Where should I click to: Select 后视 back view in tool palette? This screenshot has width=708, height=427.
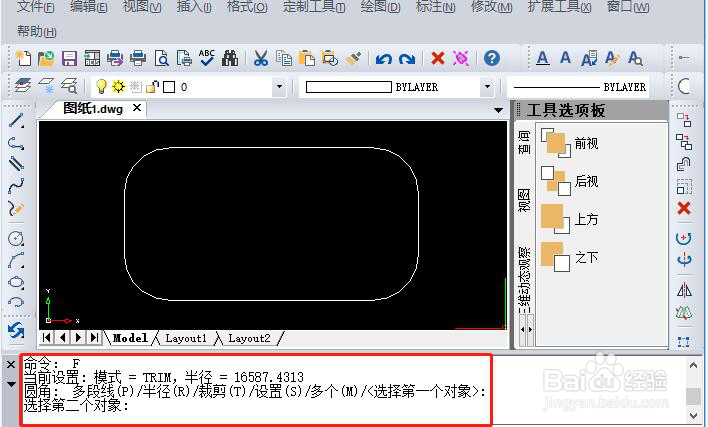pyautogui.click(x=570, y=181)
